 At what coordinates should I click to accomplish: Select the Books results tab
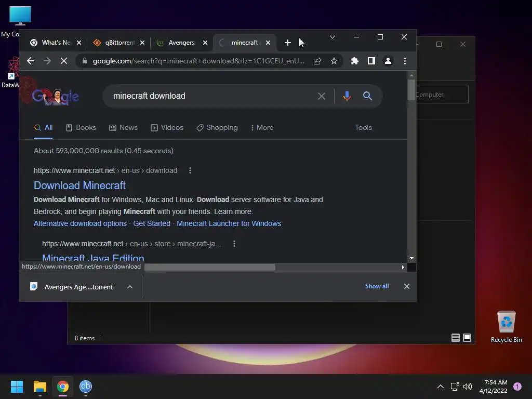[x=81, y=128]
